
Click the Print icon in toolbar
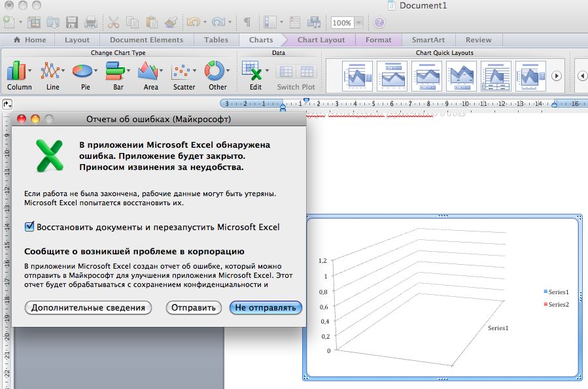coord(90,22)
